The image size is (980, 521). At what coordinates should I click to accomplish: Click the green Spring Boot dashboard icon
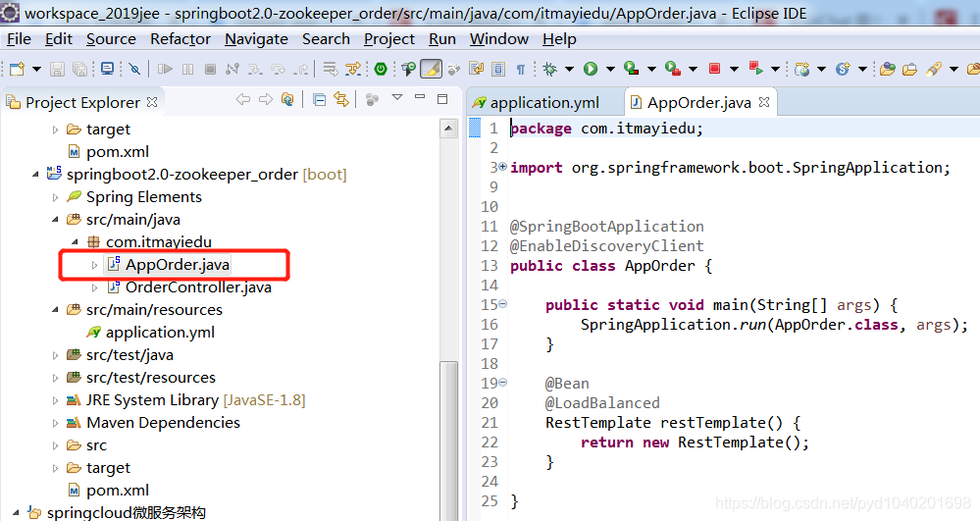(x=381, y=69)
